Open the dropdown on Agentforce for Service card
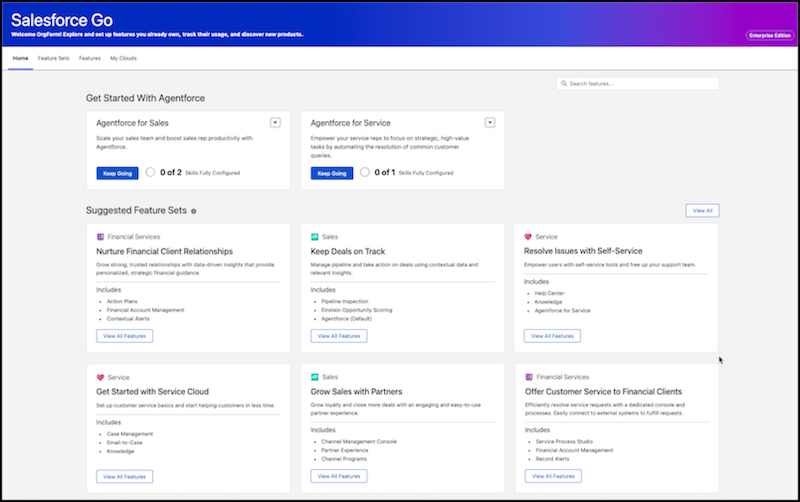The height and width of the screenshot is (502, 800). 490,122
